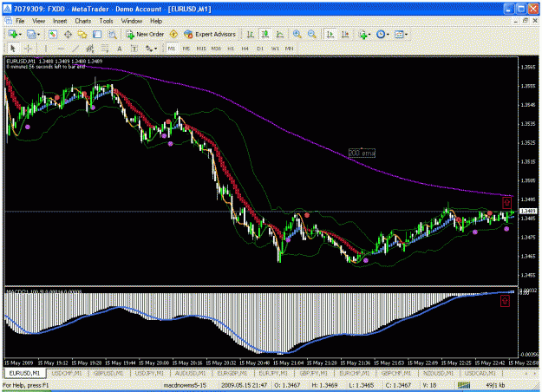This screenshot has height=392, width=542.
Task: Open the Charts menu
Action: pyautogui.click(x=83, y=21)
